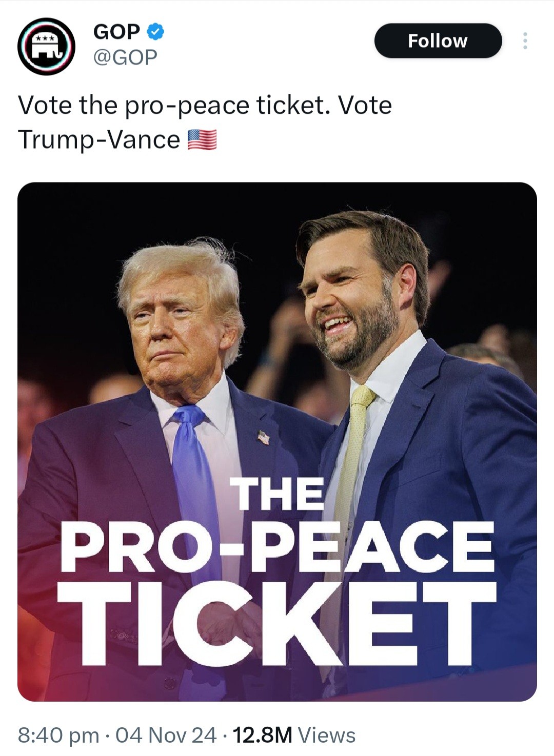Click the word "THE" on the image
Viewport: 554px width, 756px height.
(279, 494)
